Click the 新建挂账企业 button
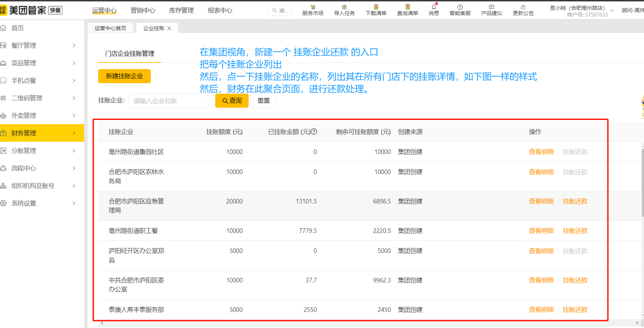Viewport: 644px width, 328px height. point(124,76)
